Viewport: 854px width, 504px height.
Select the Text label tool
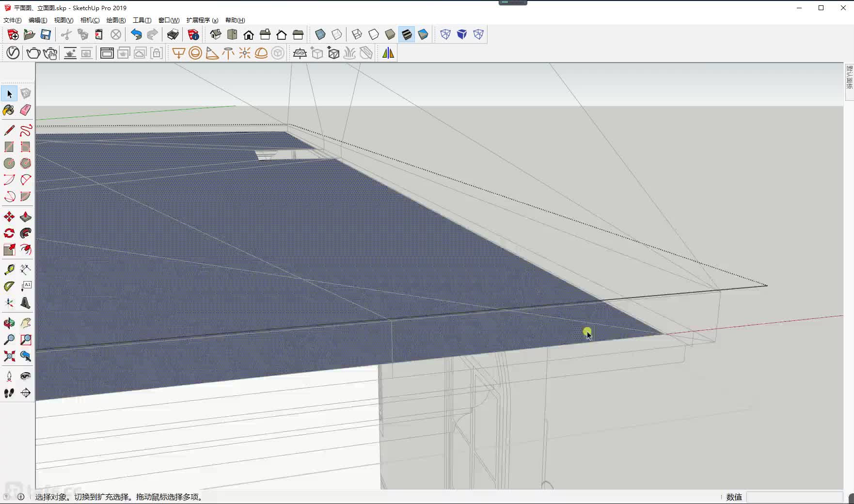[x=26, y=286]
